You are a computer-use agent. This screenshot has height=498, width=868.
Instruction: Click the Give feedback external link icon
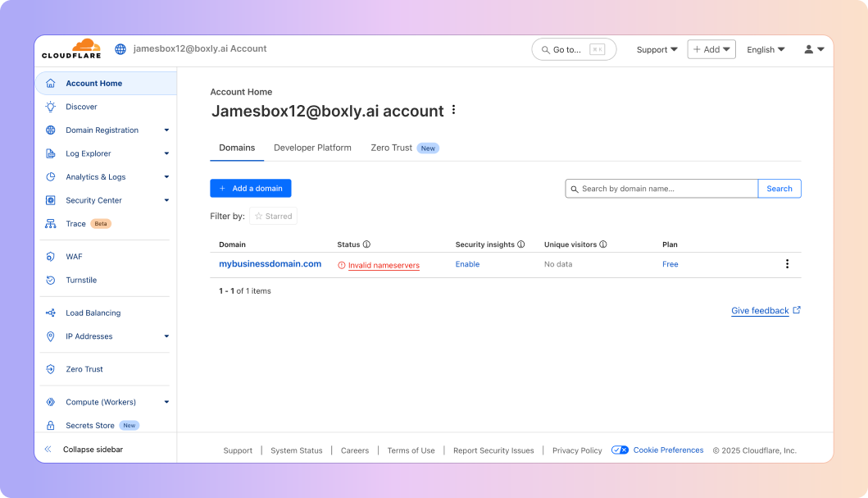pyautogui.click(x=797, y=310)
